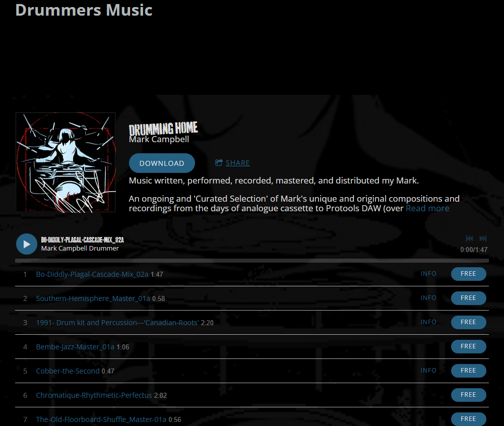504x426 pixels.
Task: Skip to next track icon
Action: [x=483, y=238]
